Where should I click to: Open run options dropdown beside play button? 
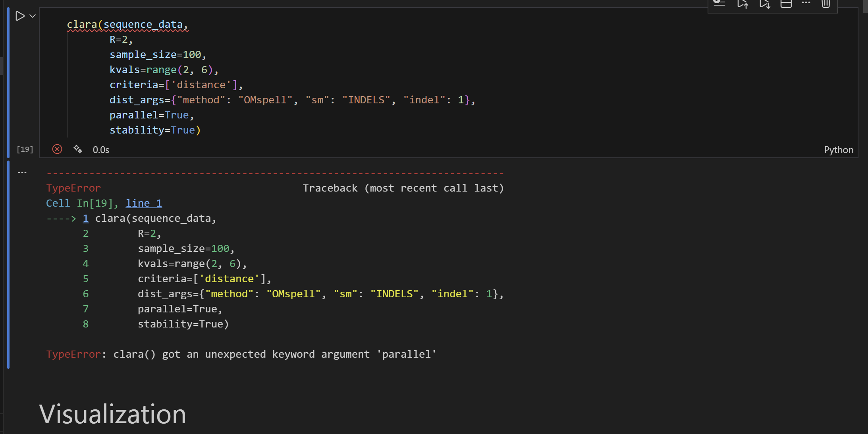(33, 16)
